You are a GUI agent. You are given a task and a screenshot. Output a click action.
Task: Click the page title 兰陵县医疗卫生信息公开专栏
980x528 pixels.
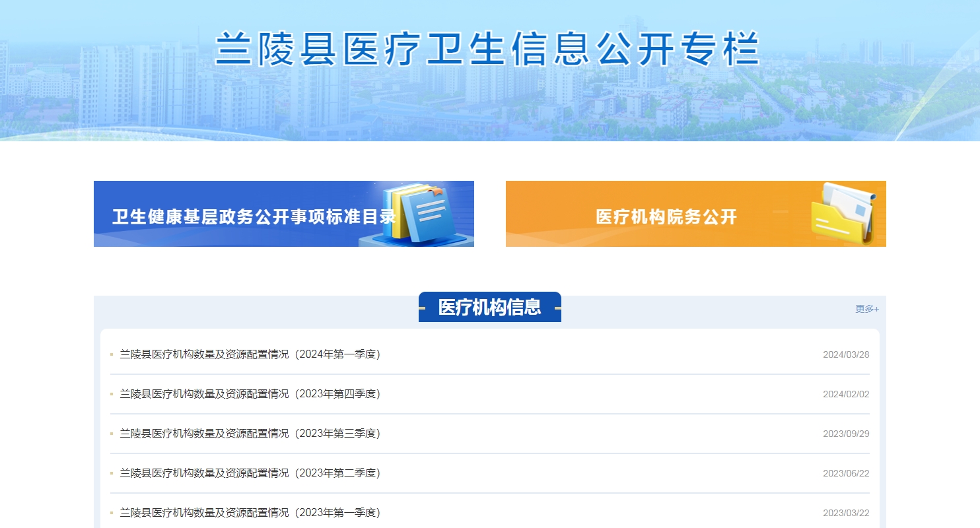click(488, 49)
